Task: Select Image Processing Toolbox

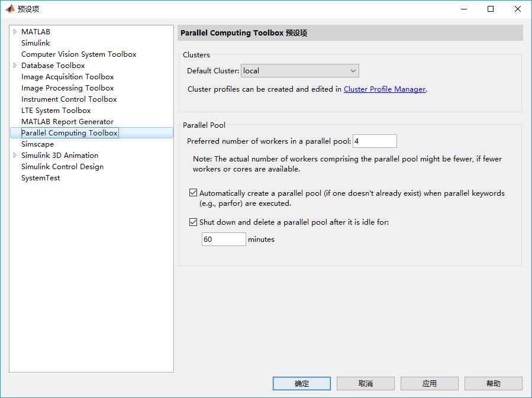Action: pos(67,88)
